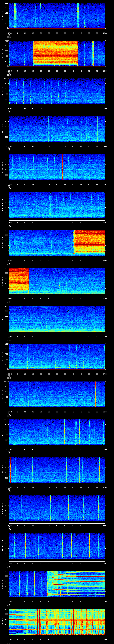This screenshot has width=114, height=644.
Task: Select the 22:26:00 start time label
Action: (x=9, y=374)
